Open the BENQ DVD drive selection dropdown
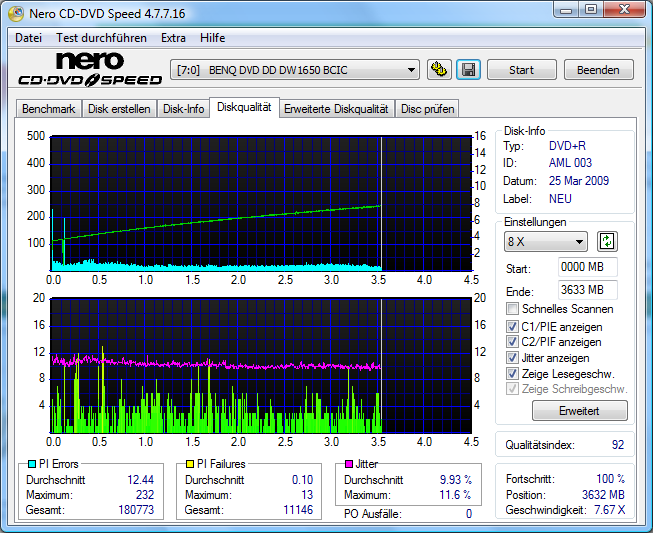The height and width of the screenshot is (533, 653). [x=295, y=70]
